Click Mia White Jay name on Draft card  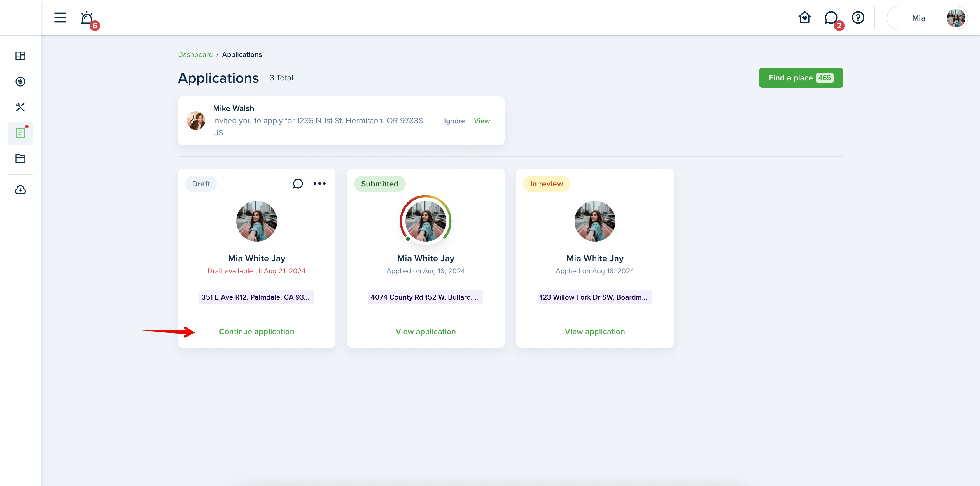click(x=256, y=258)
